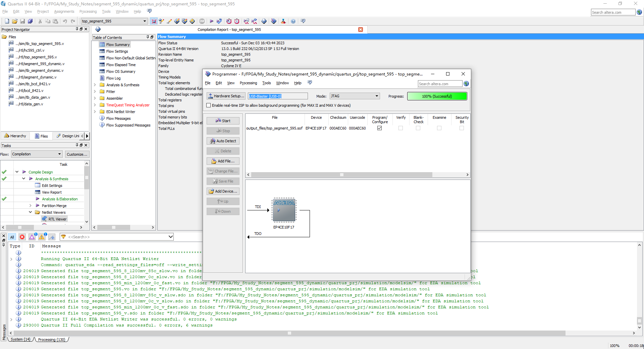Screen dimensions: 644x349
Task: Toggle the yellow warning filter icon
Action: coord(42,237)
